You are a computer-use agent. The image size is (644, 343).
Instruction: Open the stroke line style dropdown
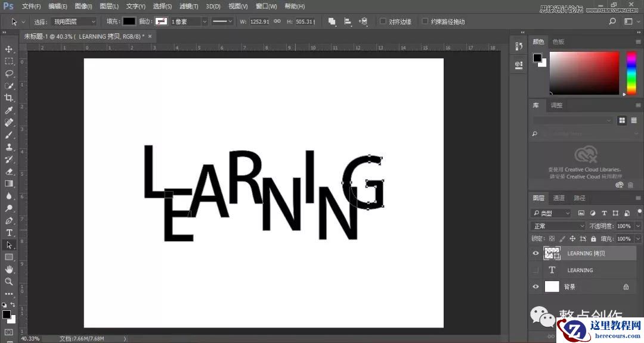click(222, 22)
